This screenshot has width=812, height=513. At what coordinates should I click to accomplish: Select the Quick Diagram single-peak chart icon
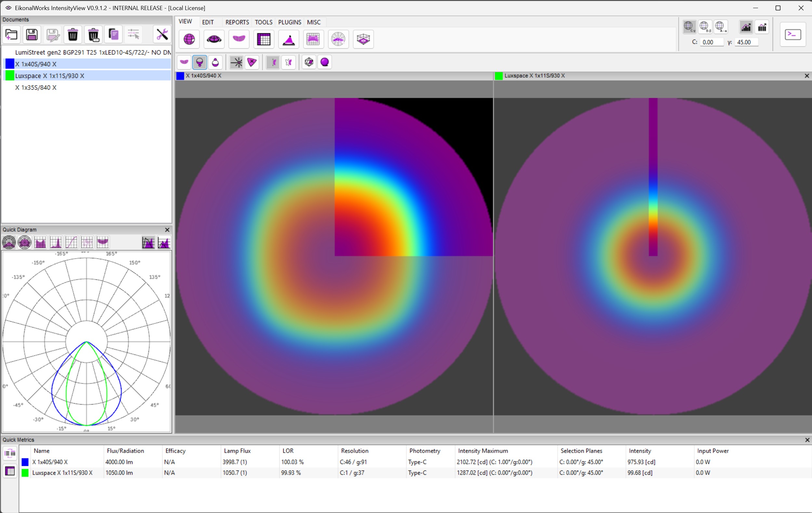point(56,242)
